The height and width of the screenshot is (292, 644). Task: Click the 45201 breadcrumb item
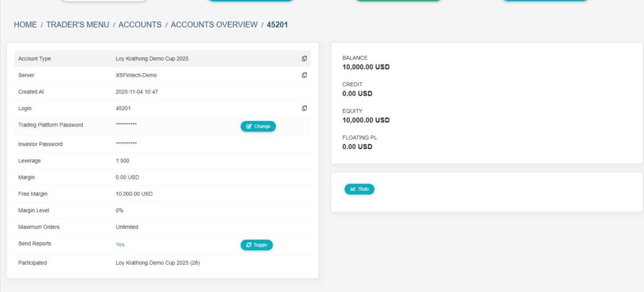point(277,25)
